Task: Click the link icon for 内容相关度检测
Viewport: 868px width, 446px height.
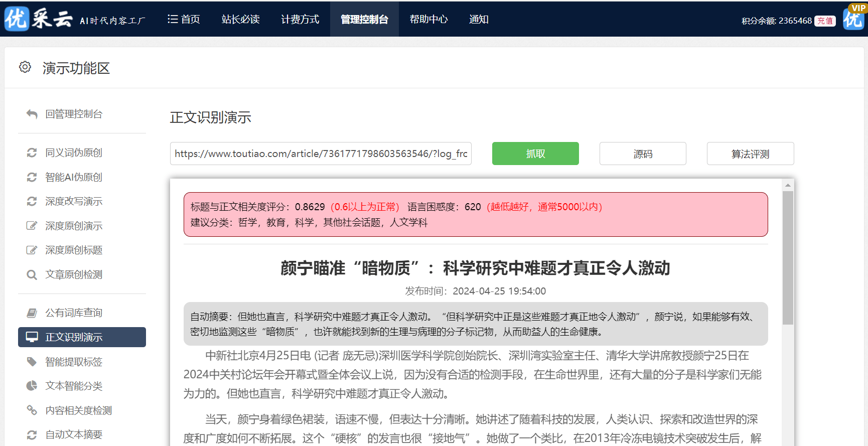Action: click(x=32, y=410)
